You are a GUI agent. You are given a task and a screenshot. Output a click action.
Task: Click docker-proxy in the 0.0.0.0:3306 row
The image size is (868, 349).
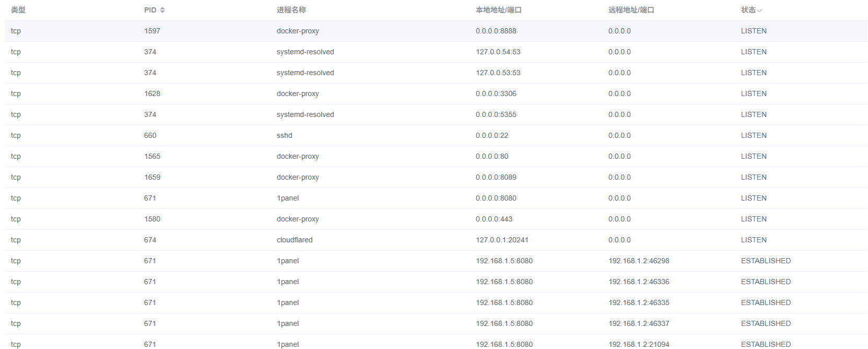298,94
